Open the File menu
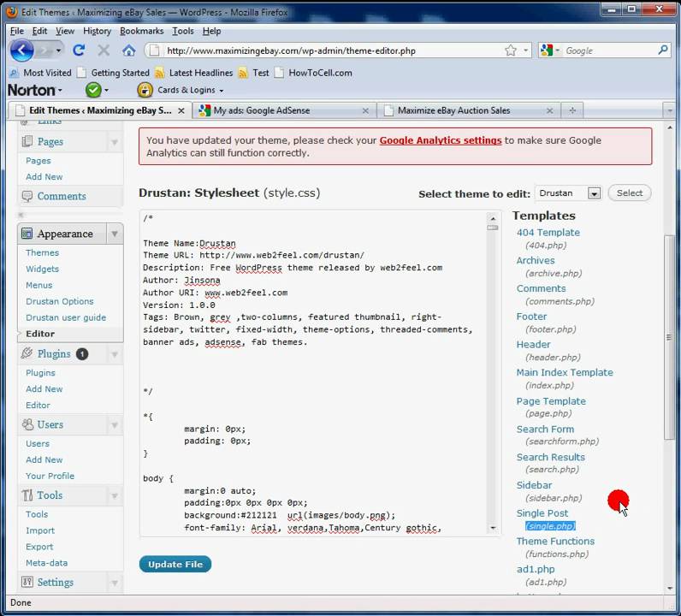The image size is (681, 616). (17, 32)
